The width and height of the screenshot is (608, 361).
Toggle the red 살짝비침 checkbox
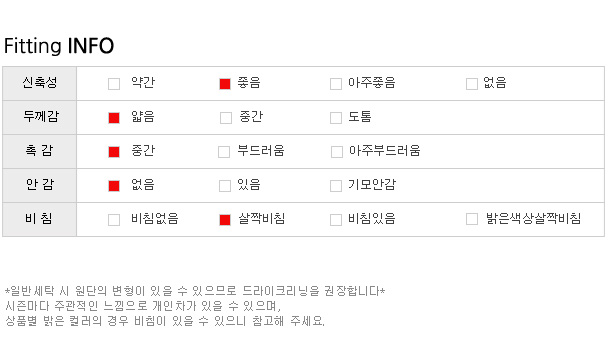tap(225, 219)
